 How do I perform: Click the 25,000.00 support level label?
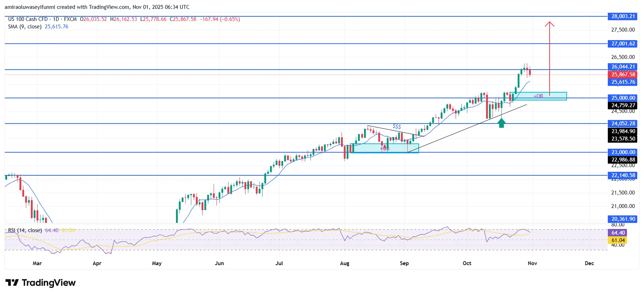(x=623, y=98)
